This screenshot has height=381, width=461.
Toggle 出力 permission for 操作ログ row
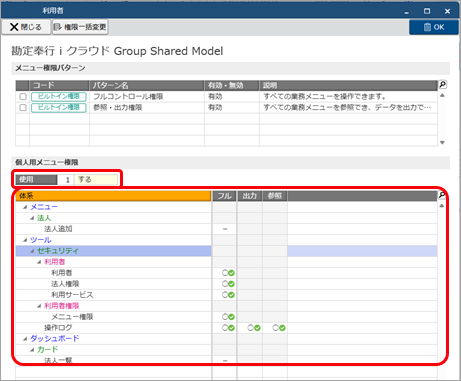click(x=254, y=328)
